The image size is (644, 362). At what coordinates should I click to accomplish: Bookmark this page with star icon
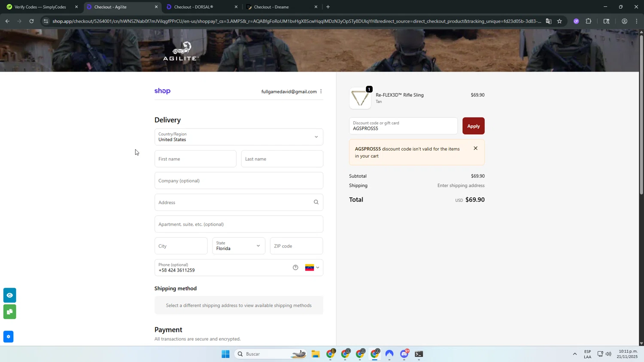559,21
